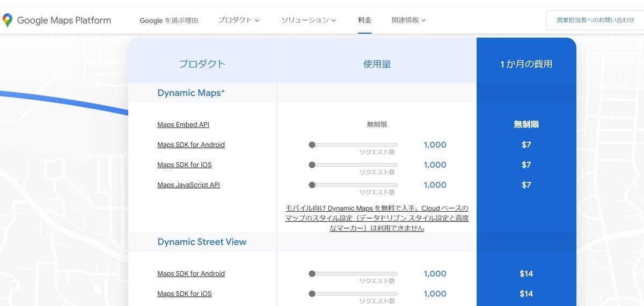Click the Street View iOS request slider
The height and width of the screenshot is (306, 644).
point(353,294)
